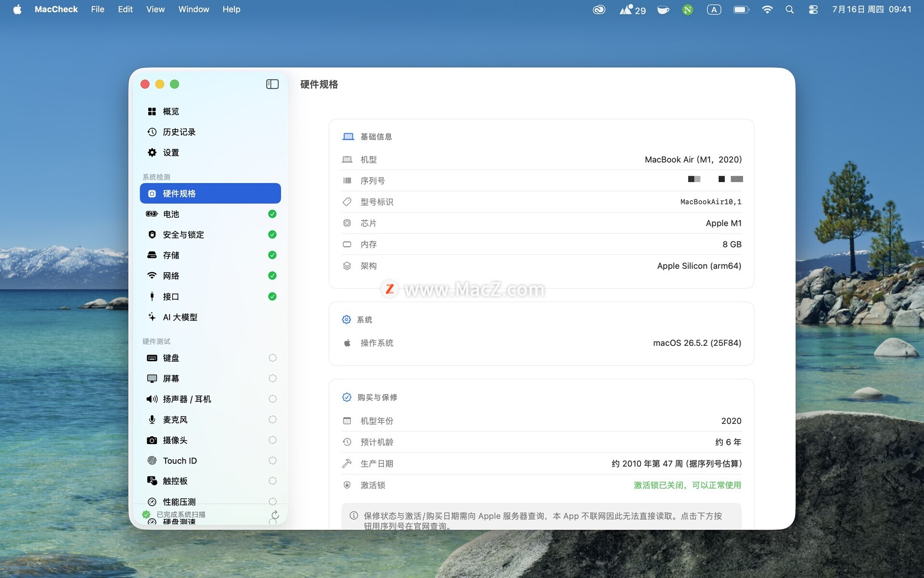Open 历史记录 history page
924x578 pixels.
click(x=210, y=132)
